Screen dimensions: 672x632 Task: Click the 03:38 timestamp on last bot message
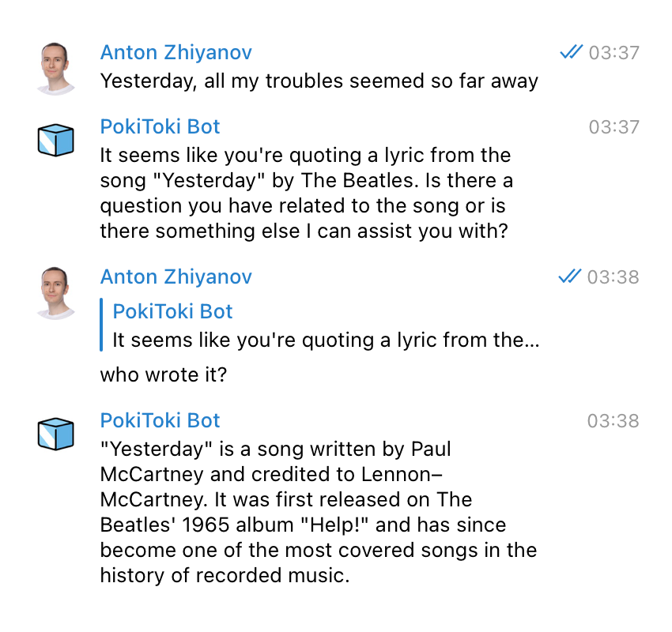(613, 421)
